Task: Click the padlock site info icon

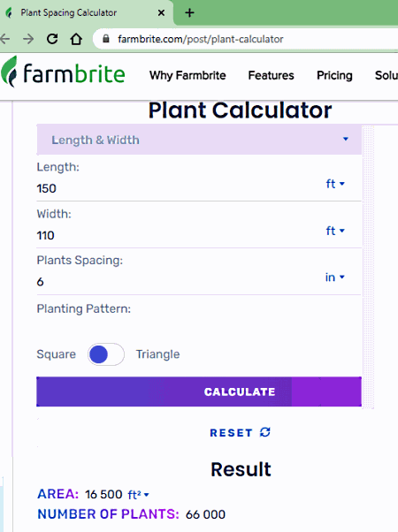Action: coord(106,39)
